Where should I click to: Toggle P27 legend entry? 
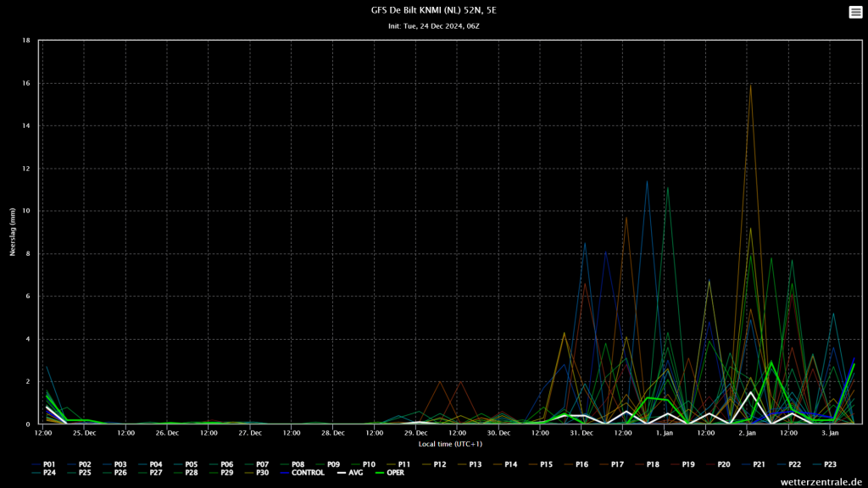151,473
